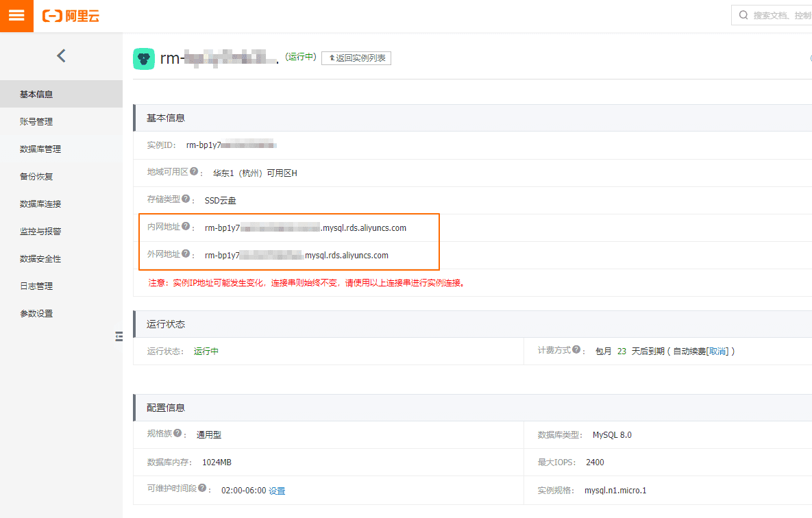Click the 外网地址 connection string
Image resolution: width=812 pixels, height=518 pixels.
[296, 256]
